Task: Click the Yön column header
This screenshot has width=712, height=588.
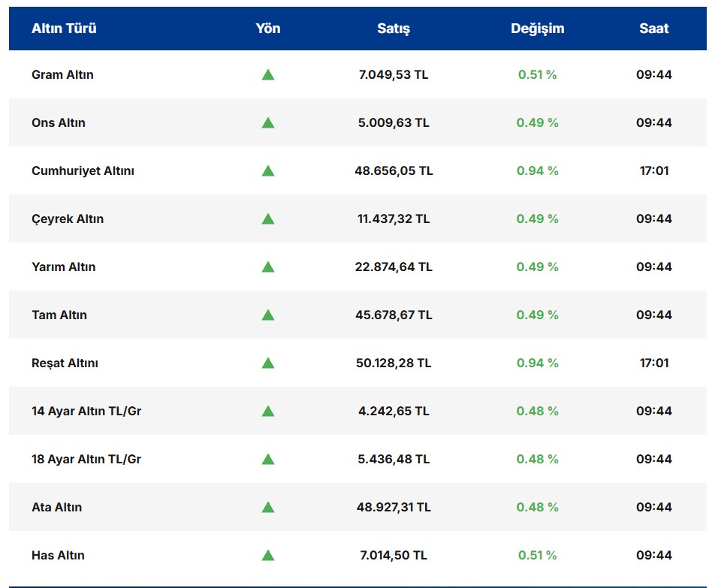Action: (x=267, y=29)
